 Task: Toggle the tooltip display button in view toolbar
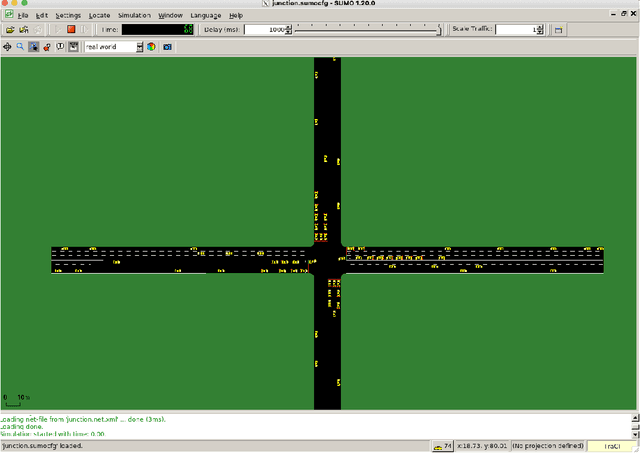[60, 47]
